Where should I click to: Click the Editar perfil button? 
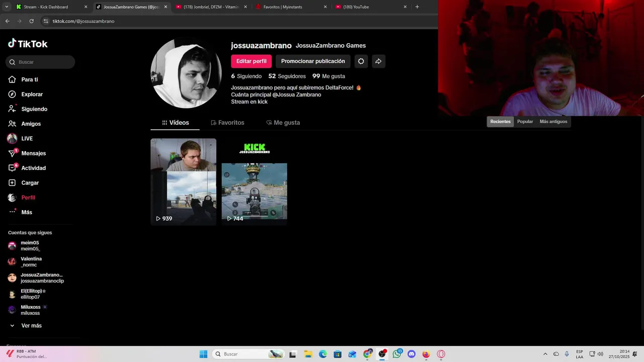(x=251, y=61)
